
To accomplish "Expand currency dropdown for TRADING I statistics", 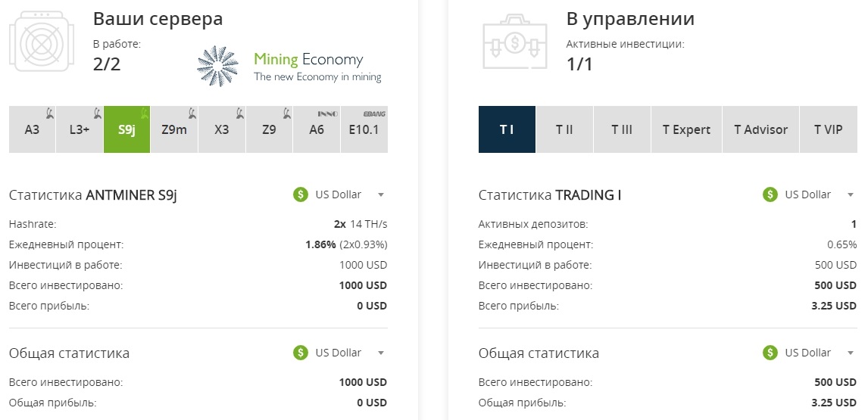I will [x=851, y=194].
